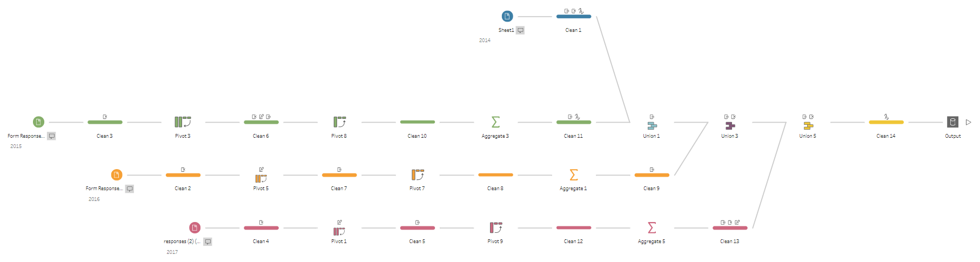Click the Pivot 3 step icon
This screenshot has height=262, width=980.
coord(183,122)
